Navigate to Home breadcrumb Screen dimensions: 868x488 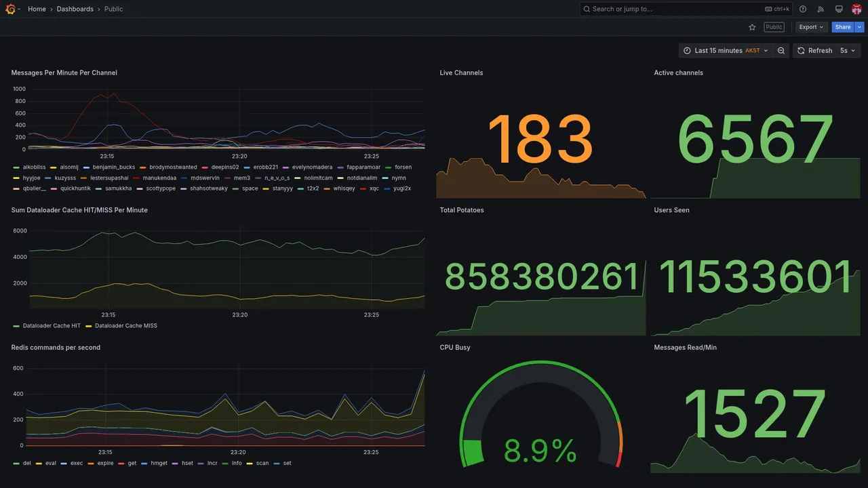[37, 9]
